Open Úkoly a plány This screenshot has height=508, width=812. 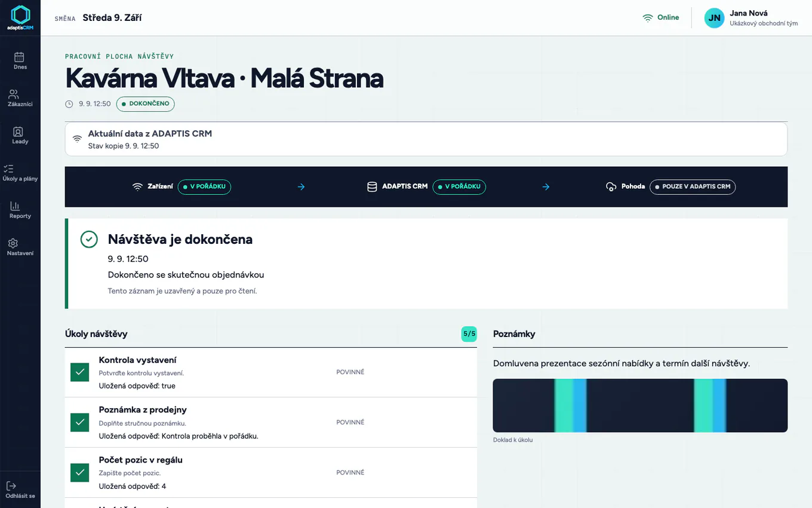20,173
